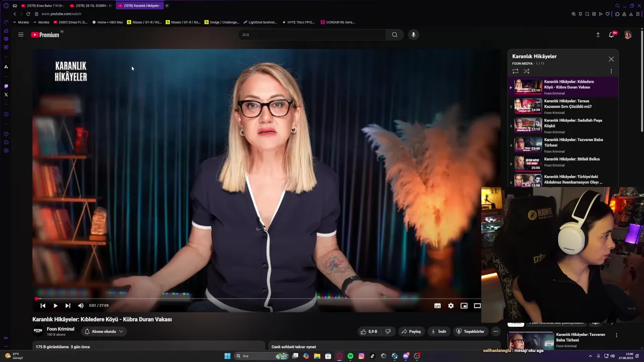
Task: Open Spotify from the taskbar
Action: (x=350, y=356)
